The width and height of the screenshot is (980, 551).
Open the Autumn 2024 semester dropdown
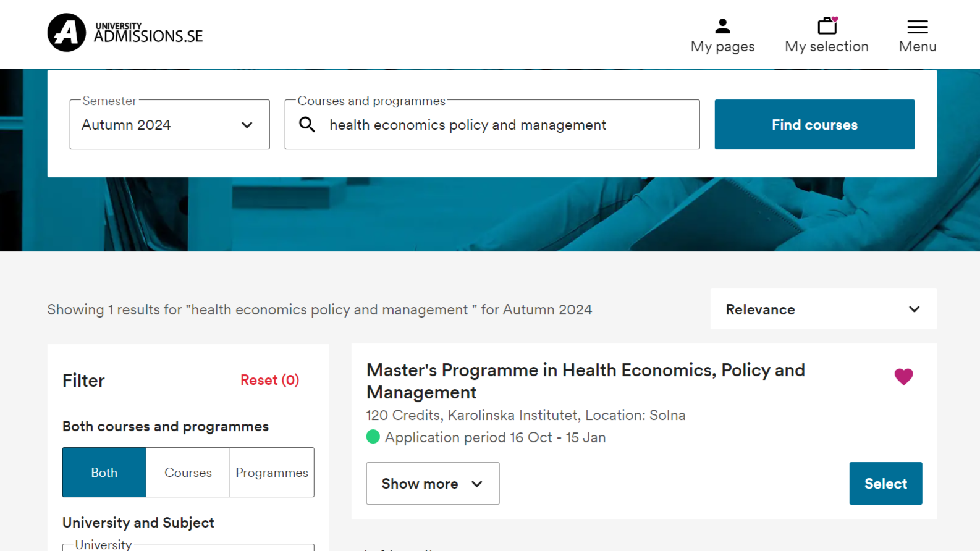[170, 125]
